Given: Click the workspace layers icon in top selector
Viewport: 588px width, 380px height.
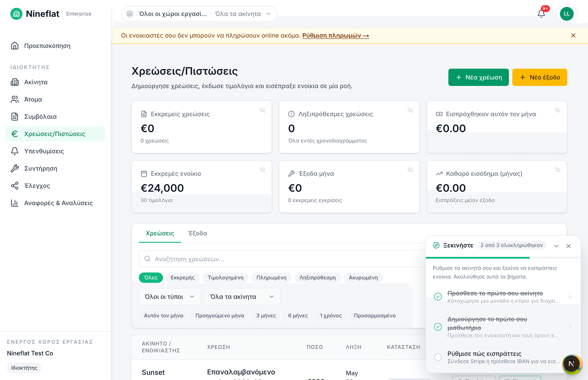Looking at the screenshot, I should click(x=130, y=14).
